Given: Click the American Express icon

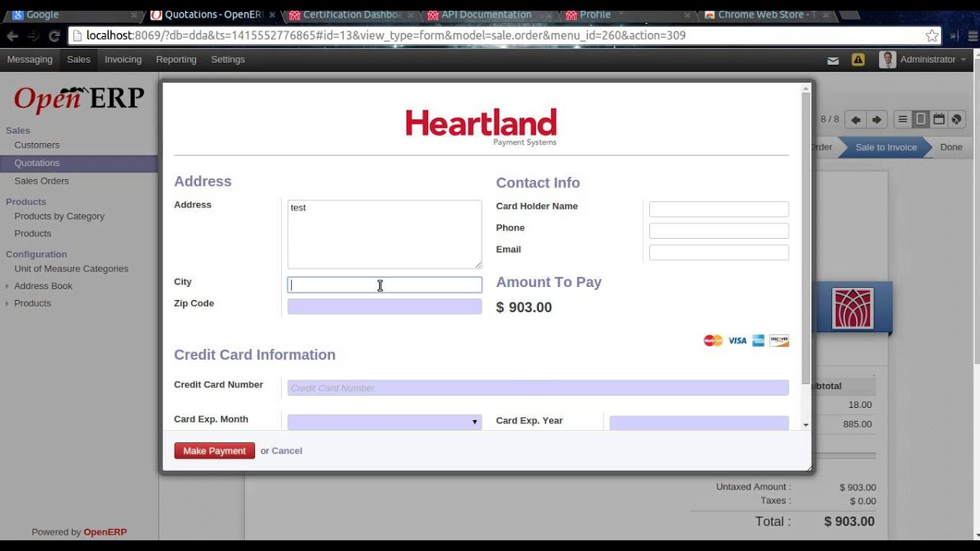Looking at the screenshot, I should tap(757, 341).
